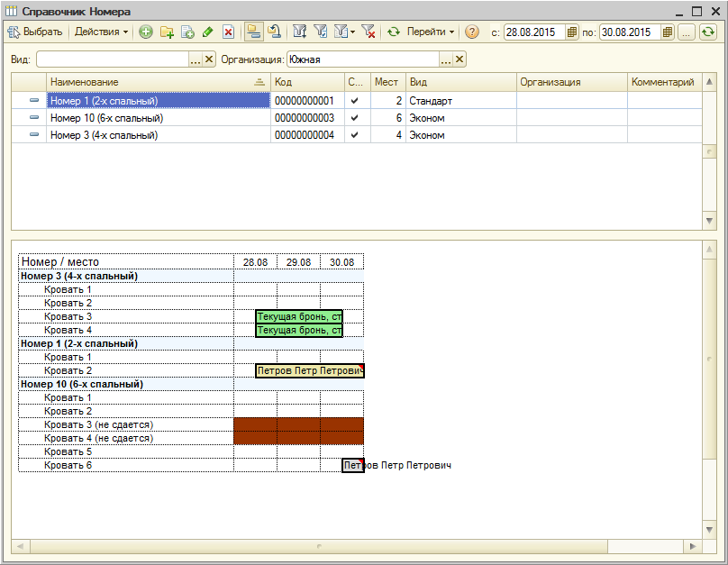The image size is (728, 565).
Task: Click the green refresh button after period selector
Action: point(707,32)
